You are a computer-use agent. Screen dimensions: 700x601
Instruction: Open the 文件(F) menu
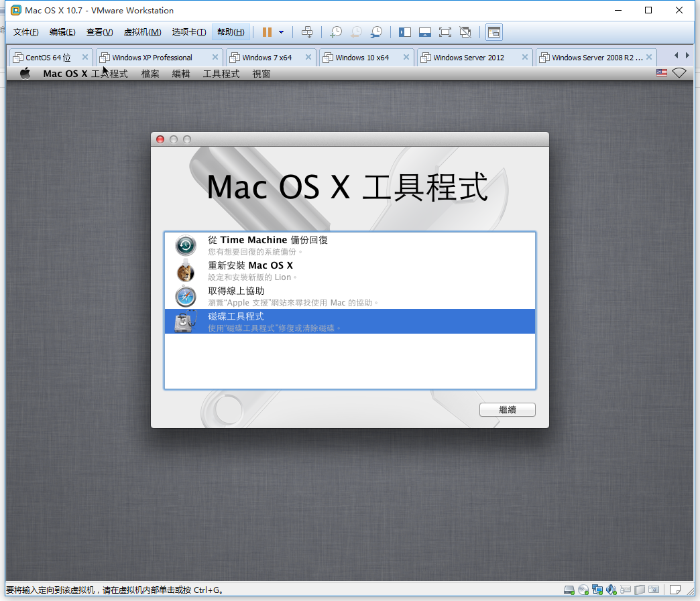pos(26,32)
